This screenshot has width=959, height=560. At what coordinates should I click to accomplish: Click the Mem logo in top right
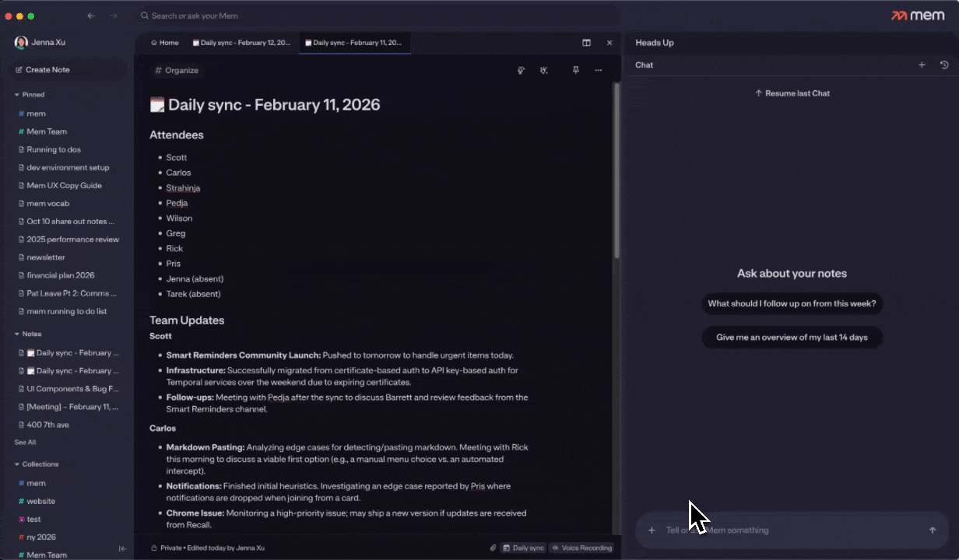(x=918, y=16)
